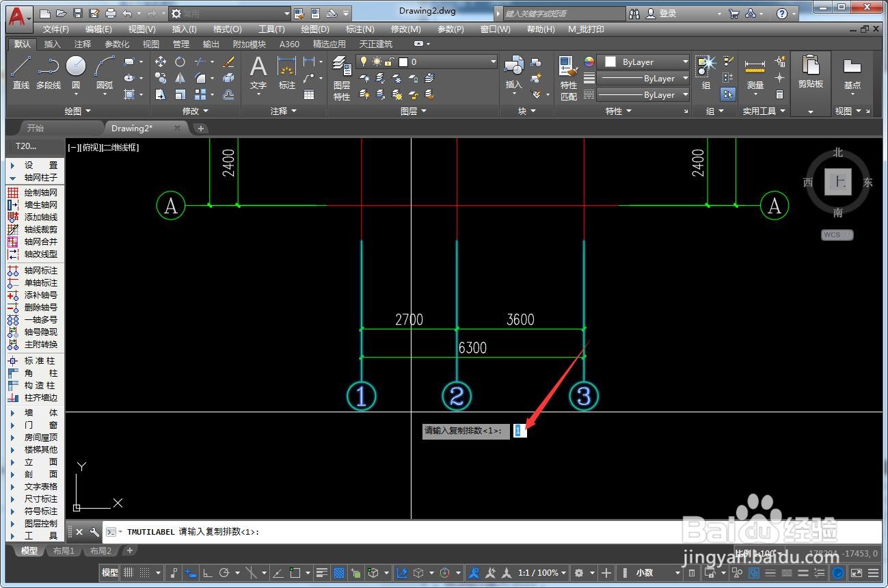Click the Plot print icon in quick access
Viewport: 888px width, 588px height.
coord(111,13)
